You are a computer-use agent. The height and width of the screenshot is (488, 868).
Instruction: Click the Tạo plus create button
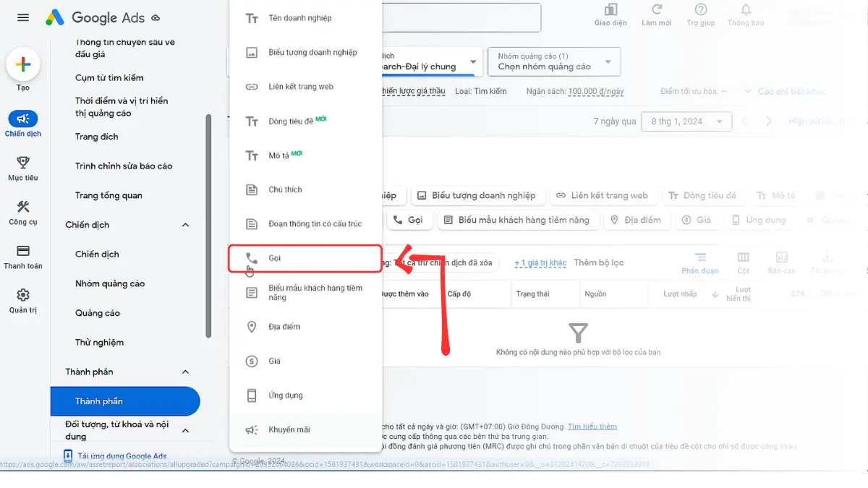coord(23,65)
